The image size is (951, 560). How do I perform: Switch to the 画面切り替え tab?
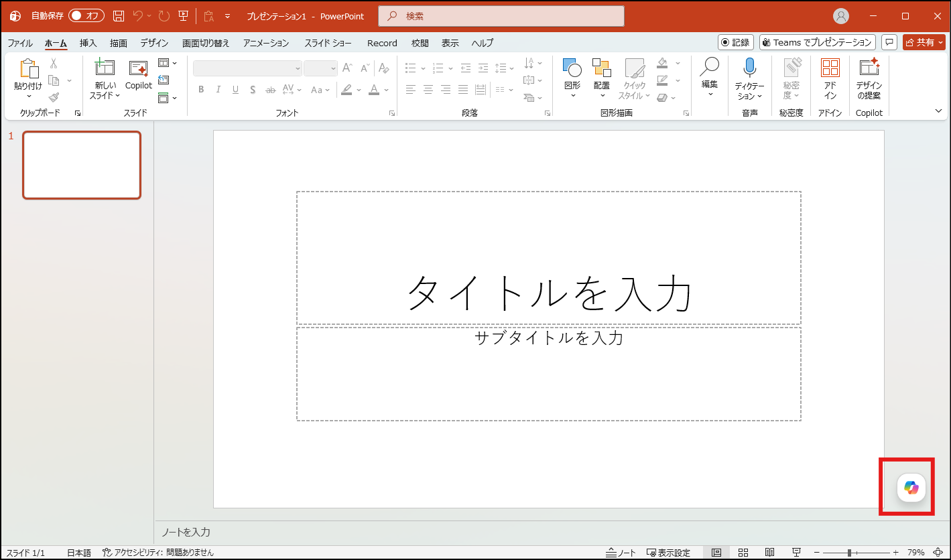pyautogui.click(x=206, y=43)
